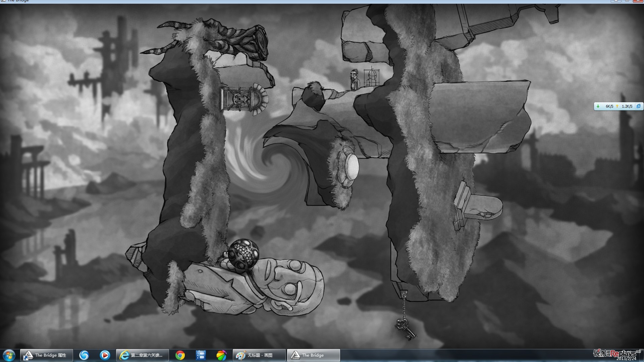Switch to the 无标题 - 画图 Paint window
Image resolution: width=644 pixels, height=362 pixels.
click(x=259, y=355)
